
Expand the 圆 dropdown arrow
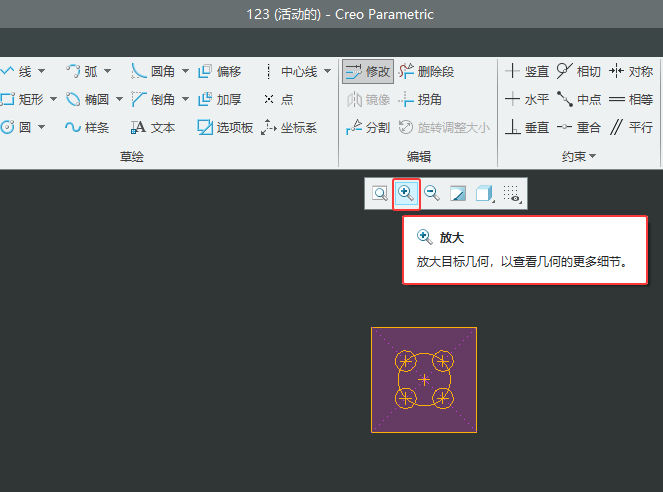(41, 127)
